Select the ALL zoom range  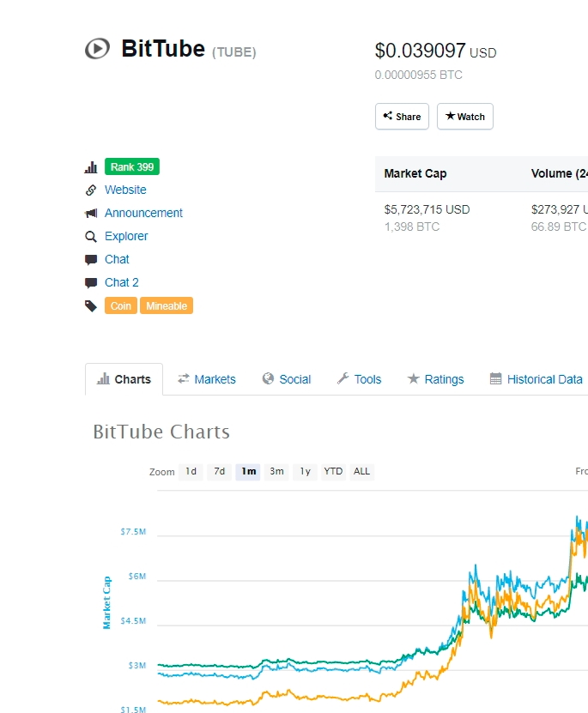pos(362,472)
